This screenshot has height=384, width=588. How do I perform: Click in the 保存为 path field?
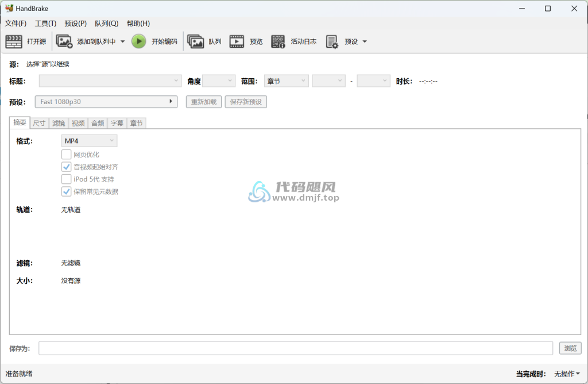point(296,348)
